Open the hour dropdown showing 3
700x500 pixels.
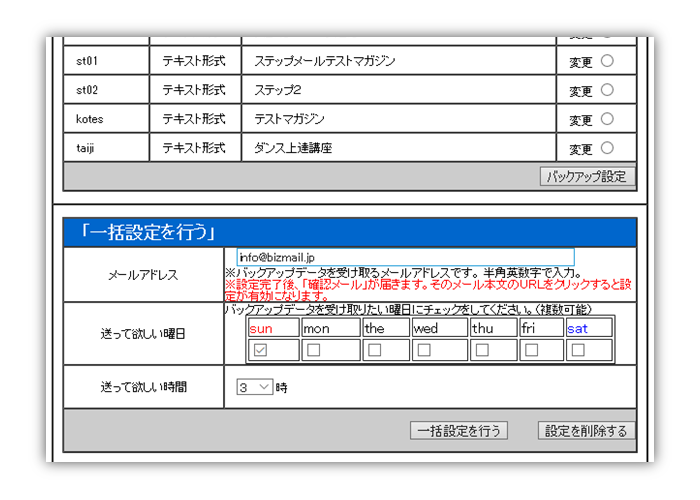point(254,387)
